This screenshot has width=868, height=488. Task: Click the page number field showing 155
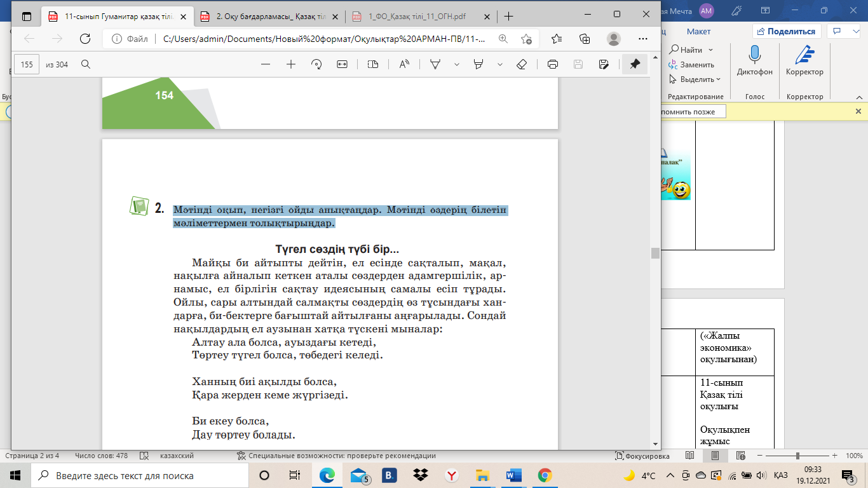[x=27, y=64]
